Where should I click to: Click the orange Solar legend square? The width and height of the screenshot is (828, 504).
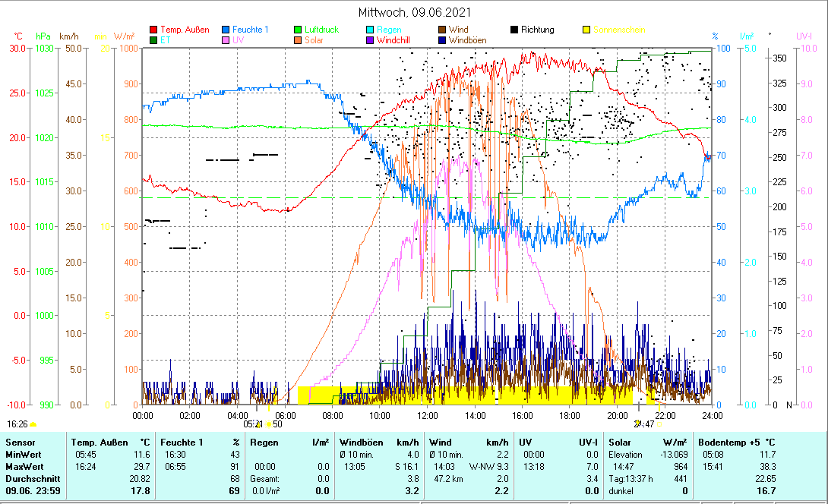coord(299,40)
